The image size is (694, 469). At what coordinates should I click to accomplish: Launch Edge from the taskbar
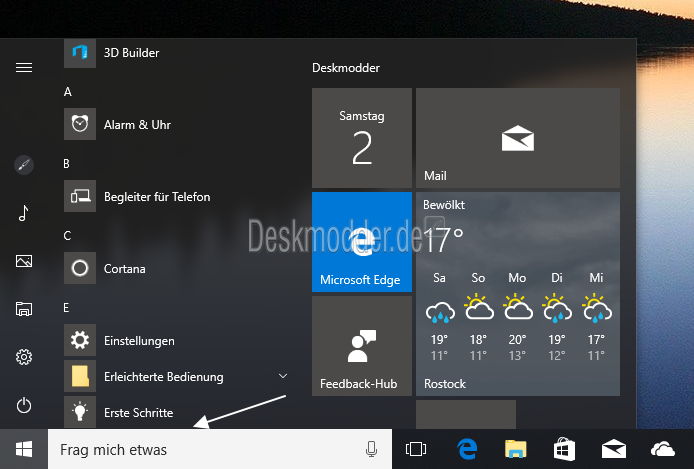[467, 449]
